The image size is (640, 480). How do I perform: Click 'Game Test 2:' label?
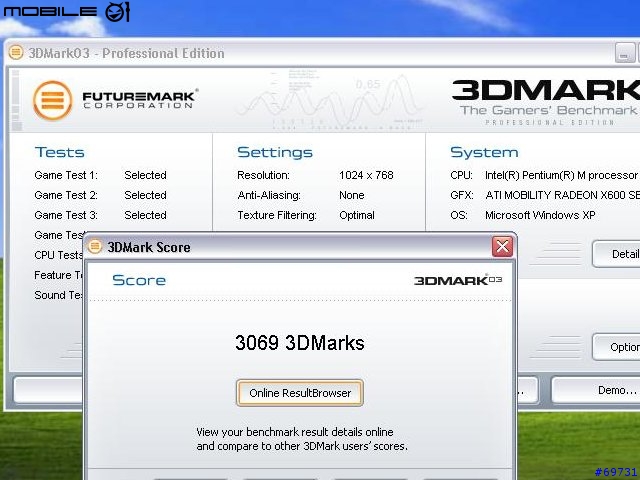(66, 195)
